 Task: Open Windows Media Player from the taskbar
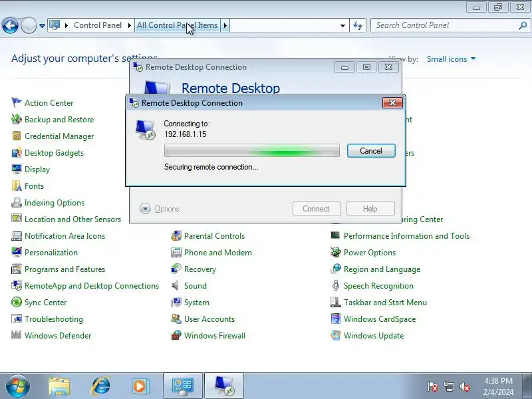(x=140, y=386)
